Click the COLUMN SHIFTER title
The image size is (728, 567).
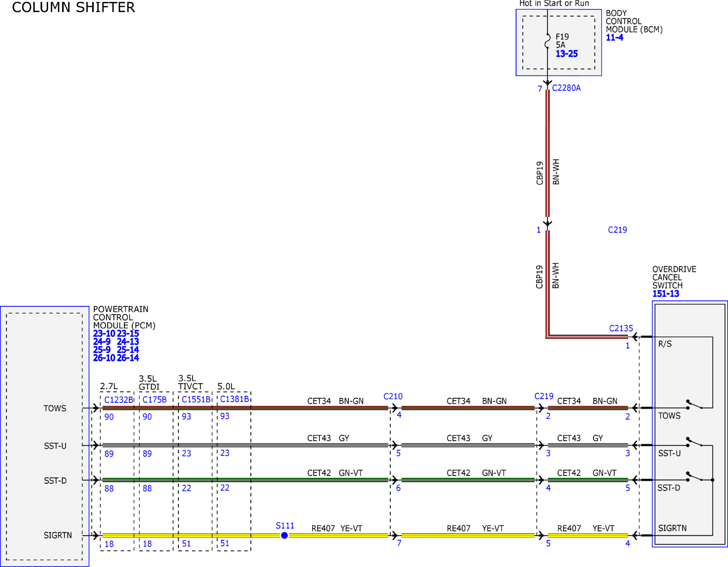73,7
